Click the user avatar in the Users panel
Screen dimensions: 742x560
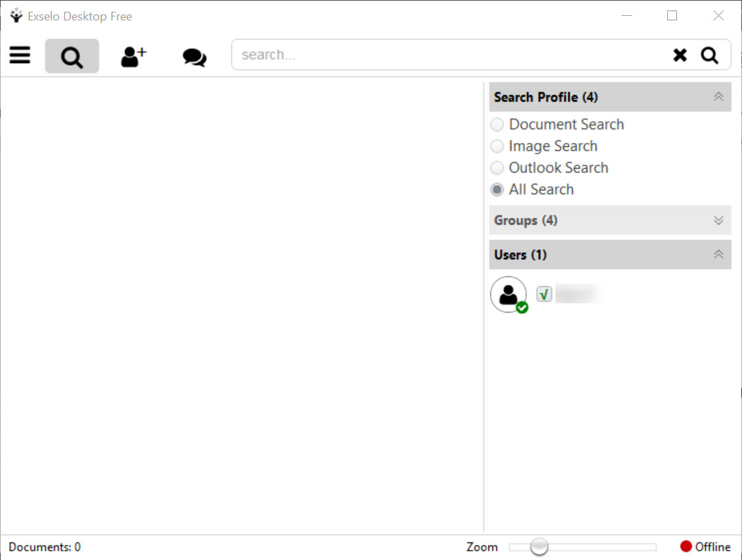[508, 294]
